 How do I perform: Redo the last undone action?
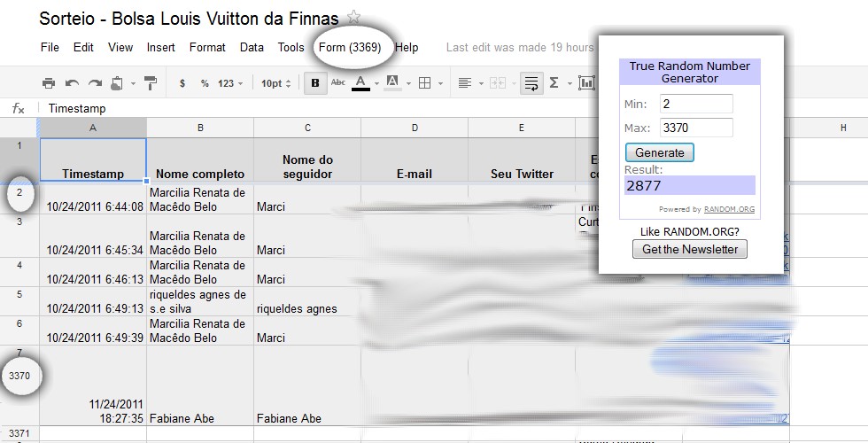[x=96, y=83]
